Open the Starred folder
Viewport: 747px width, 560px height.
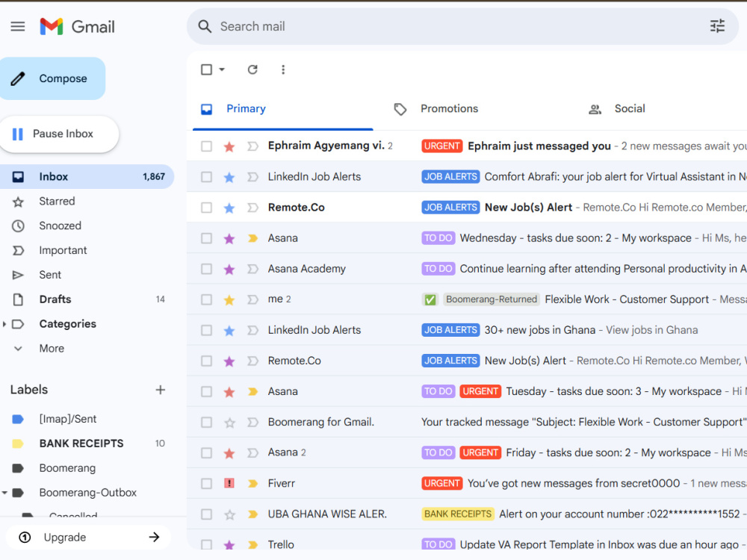click(57, 201)
